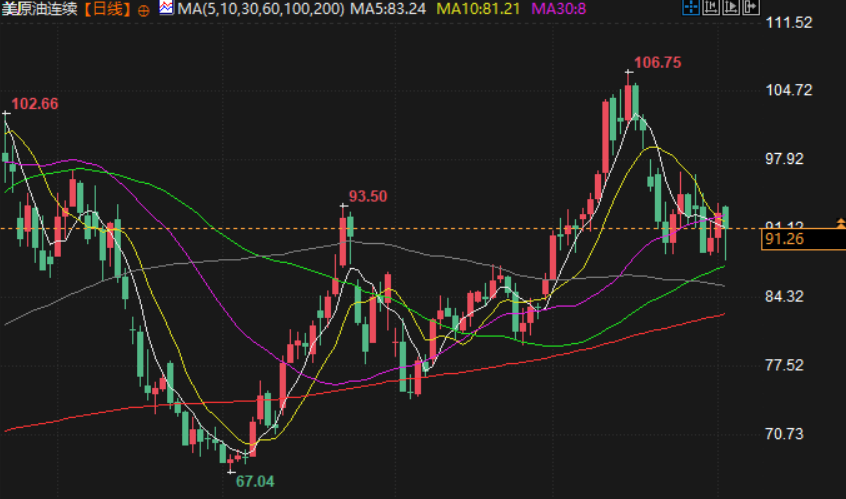The width and height of the screenshot is (846, 499).
Task: Click the orange arrow marker on the right price edge
Action: coord(841,223)
